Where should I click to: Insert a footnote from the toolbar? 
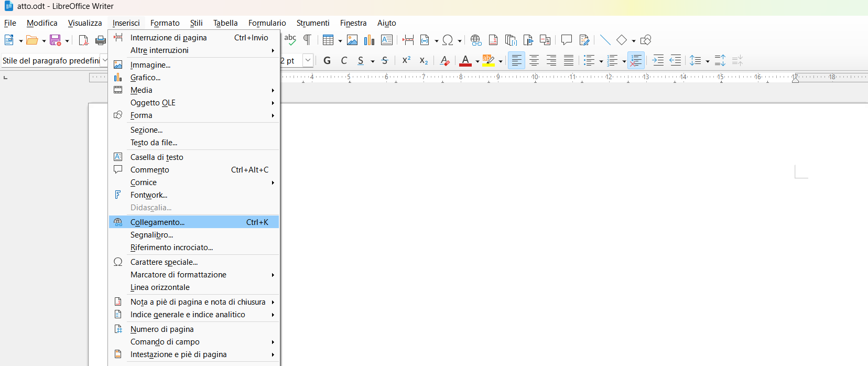pos(493,40)
